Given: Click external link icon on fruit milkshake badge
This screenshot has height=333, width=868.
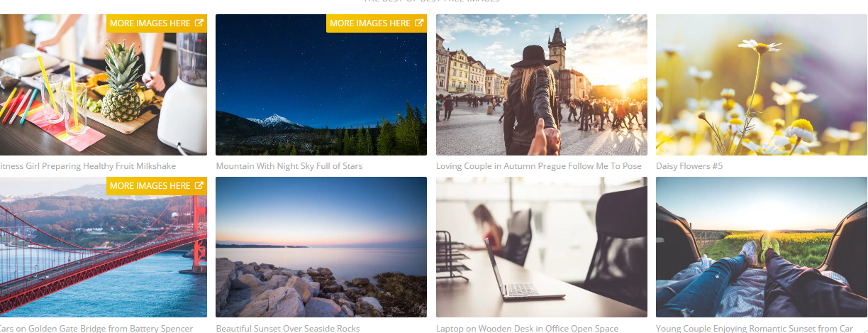Looking at the screenshot, I should pos(199,23).
